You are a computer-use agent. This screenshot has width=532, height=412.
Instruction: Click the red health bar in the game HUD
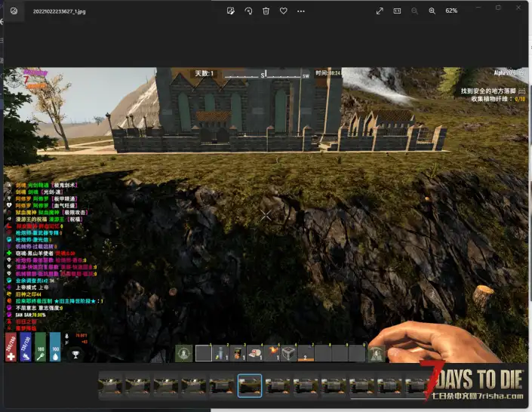[x=11, y=347]
